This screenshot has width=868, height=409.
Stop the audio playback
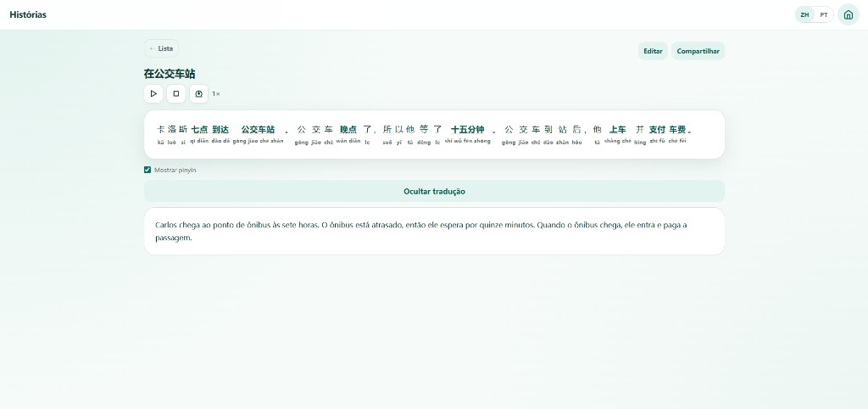(x=176, y=93)
